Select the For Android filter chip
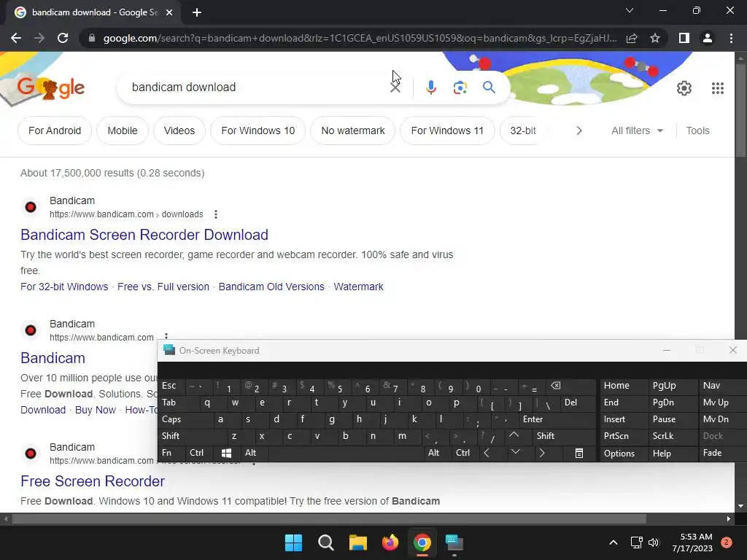747x560 pixels. [x=54, y=131]
